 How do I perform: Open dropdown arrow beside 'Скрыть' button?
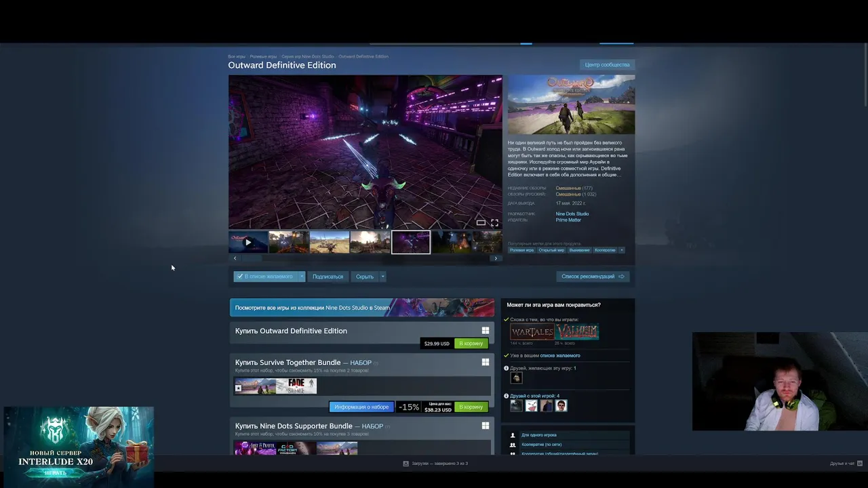point(382,277)
